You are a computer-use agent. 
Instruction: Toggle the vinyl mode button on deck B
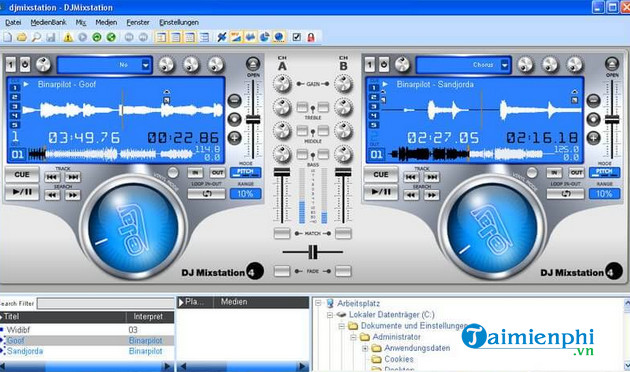click(532, 173)
